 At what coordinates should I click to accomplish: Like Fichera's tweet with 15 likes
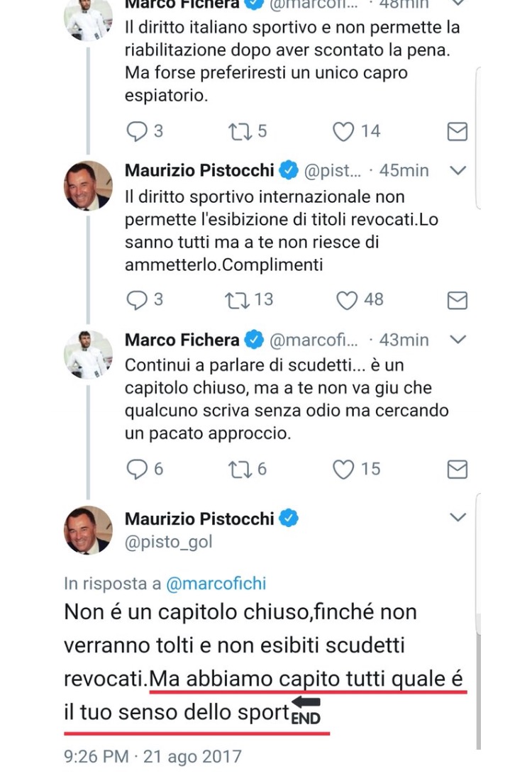[x=344, y=469]
